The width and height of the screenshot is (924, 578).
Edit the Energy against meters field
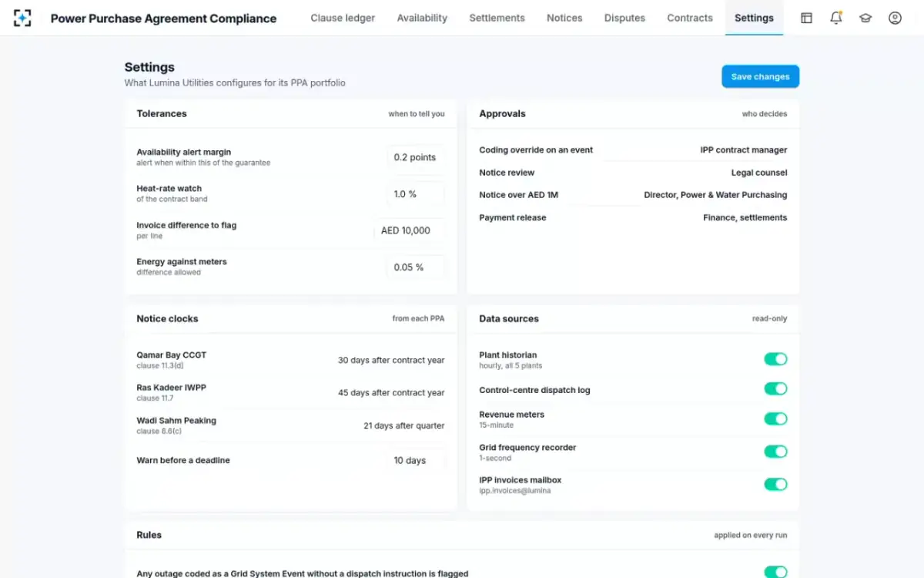click(415, 267)
